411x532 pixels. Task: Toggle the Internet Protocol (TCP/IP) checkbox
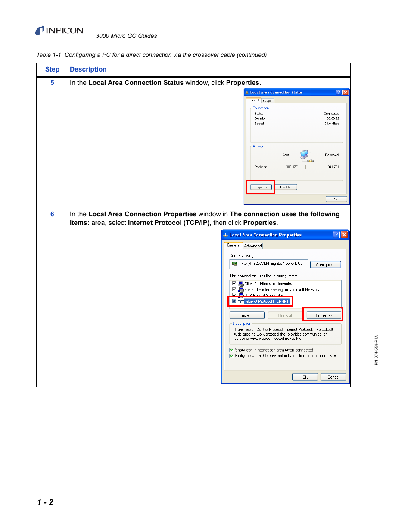point(234,301)
